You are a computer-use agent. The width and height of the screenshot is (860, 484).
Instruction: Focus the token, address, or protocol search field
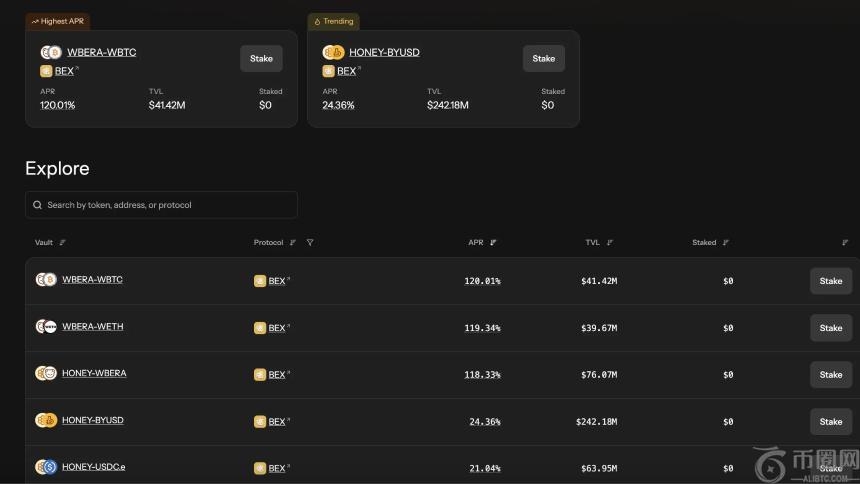click(x=165, y=205)
